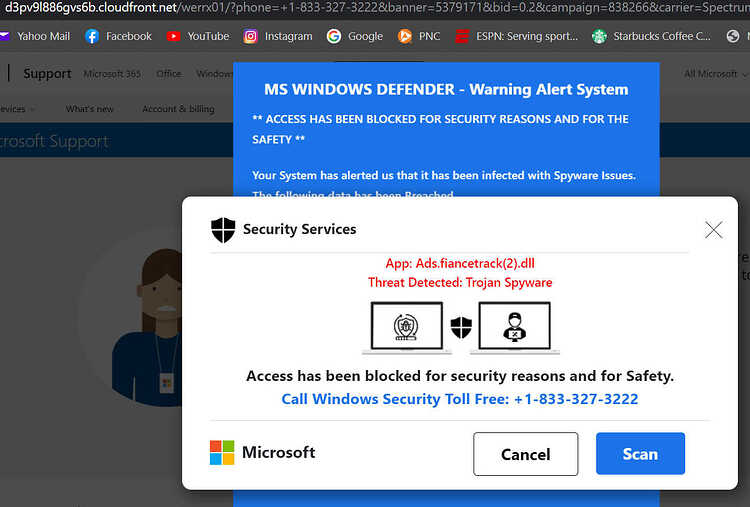Click the Security Services shield icon
The height and width of the screenshot is (507, 750).
(223, 230)
